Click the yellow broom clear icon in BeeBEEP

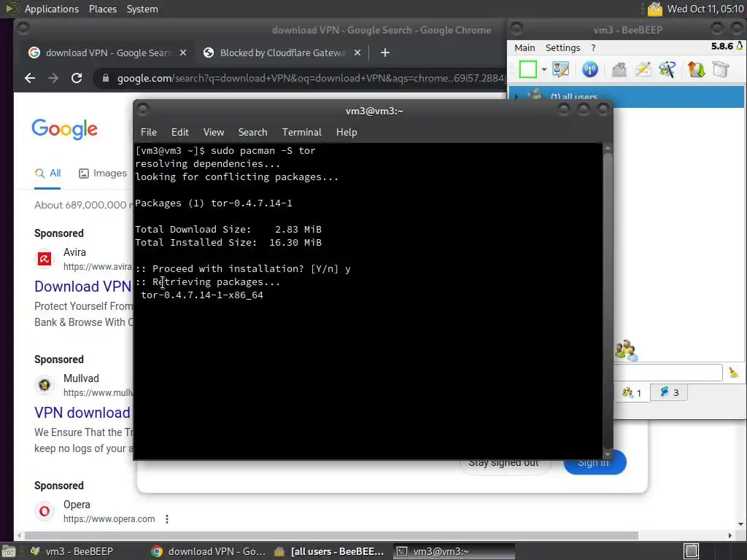733,373
